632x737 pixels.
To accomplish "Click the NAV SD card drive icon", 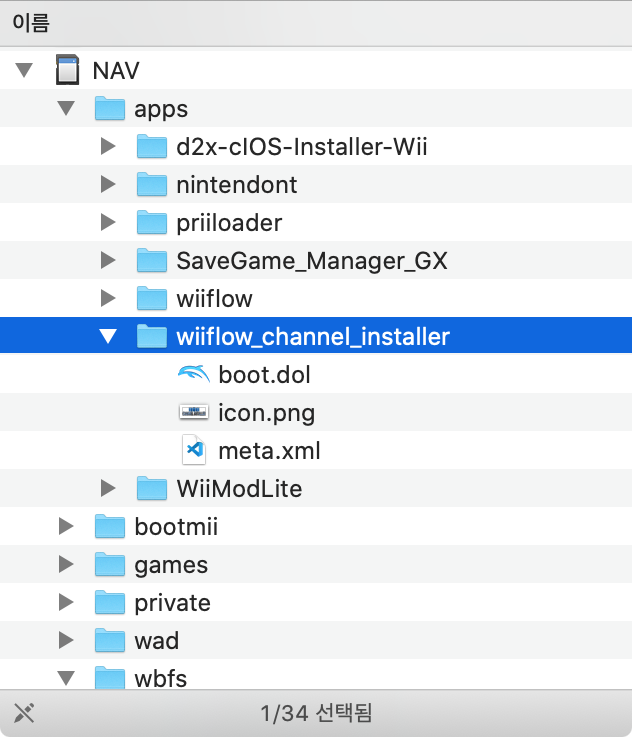I will click(x=67, y=70).
